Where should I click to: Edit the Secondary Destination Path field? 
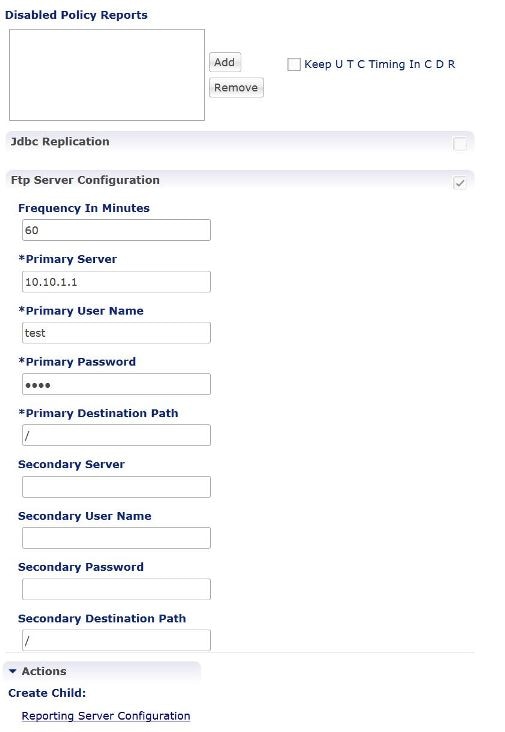click(116, 640)
